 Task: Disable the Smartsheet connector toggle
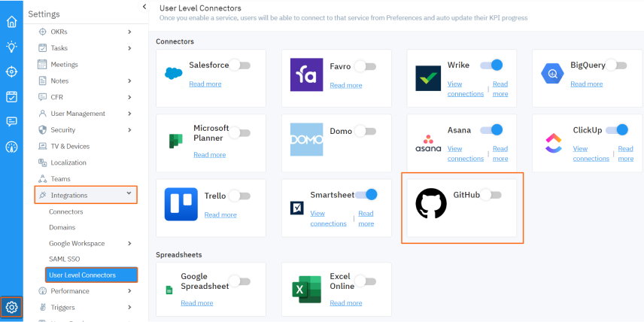(x=366, y=195)
